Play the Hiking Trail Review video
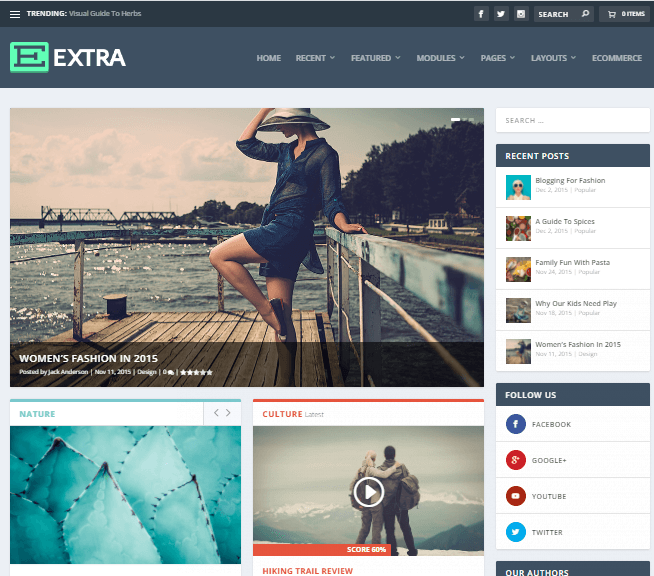The height and width of the screenshot is (576, 654). pyautogui.click(x=369, y=491)
